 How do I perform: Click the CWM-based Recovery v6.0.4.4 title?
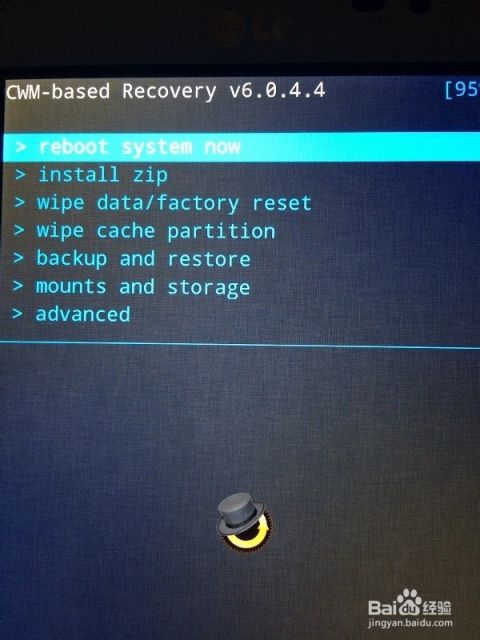166,91
